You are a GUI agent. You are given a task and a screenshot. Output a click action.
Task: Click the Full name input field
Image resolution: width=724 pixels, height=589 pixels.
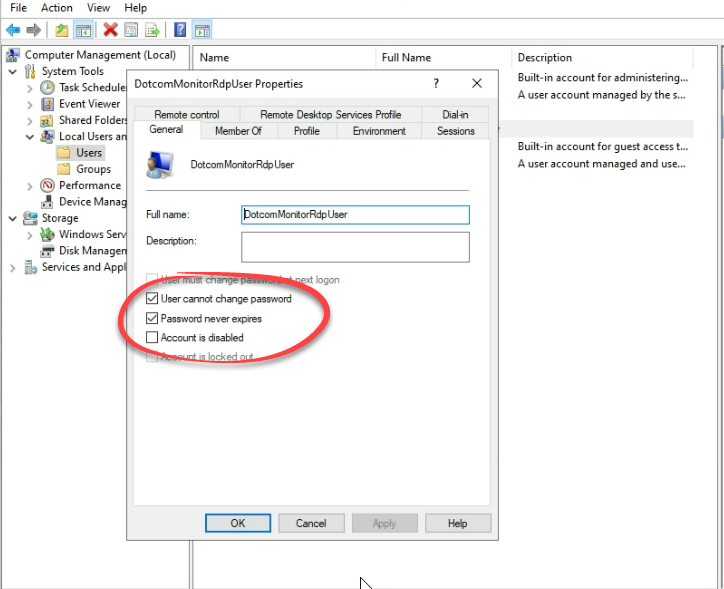pos(355,214)
